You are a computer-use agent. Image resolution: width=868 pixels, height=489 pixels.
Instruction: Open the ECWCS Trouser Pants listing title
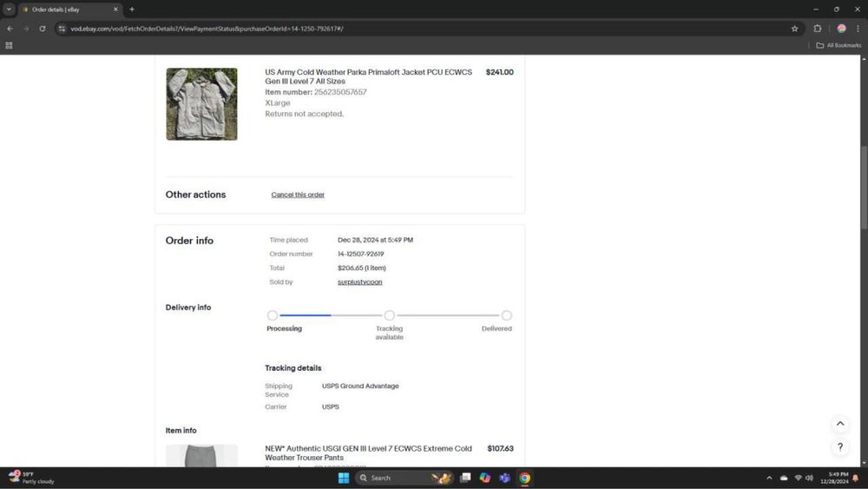tap(368, 453)
